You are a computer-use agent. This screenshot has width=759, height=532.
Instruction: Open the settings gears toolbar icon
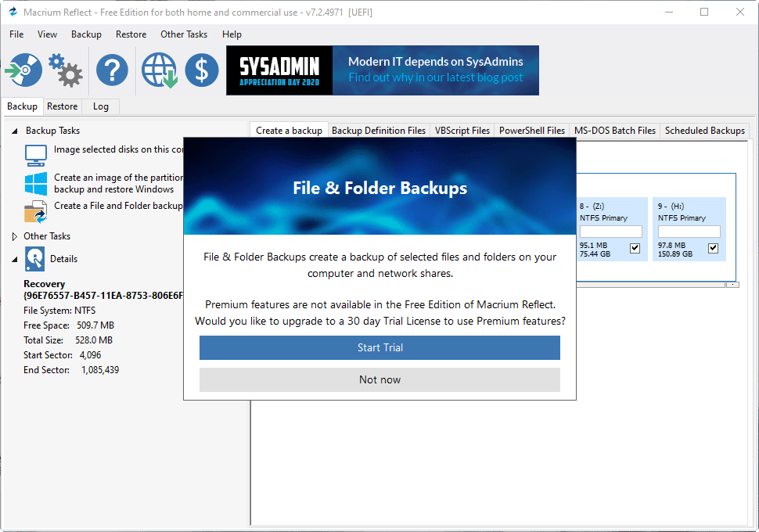[x=66, y=70]
